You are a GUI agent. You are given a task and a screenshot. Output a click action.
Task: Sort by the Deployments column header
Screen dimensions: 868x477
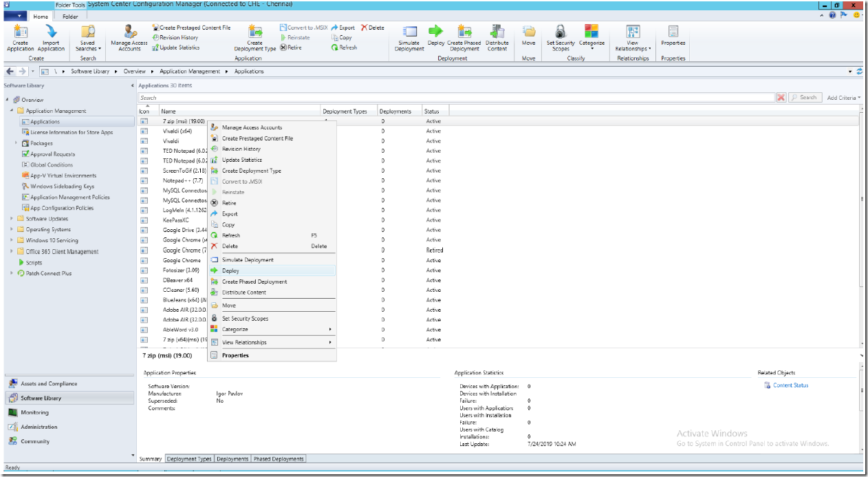pyautogui.click(x=400, y=111)
